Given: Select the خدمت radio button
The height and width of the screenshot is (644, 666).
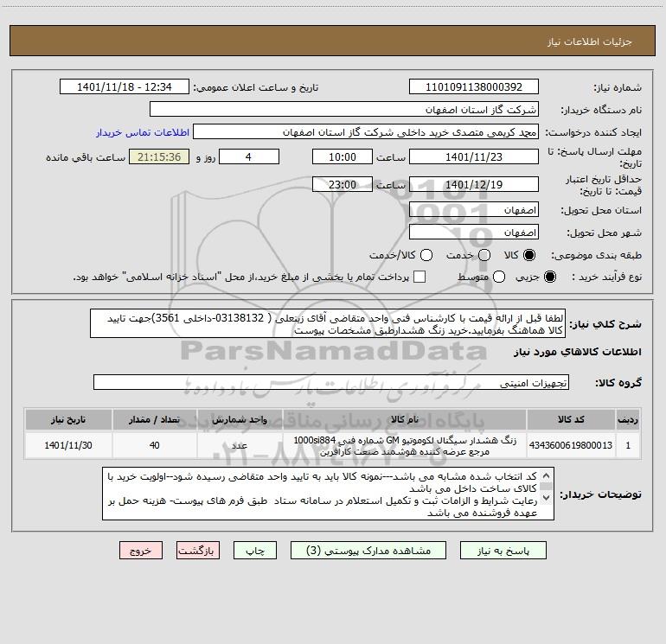Looking at the screenshot, I should [484, 255].
